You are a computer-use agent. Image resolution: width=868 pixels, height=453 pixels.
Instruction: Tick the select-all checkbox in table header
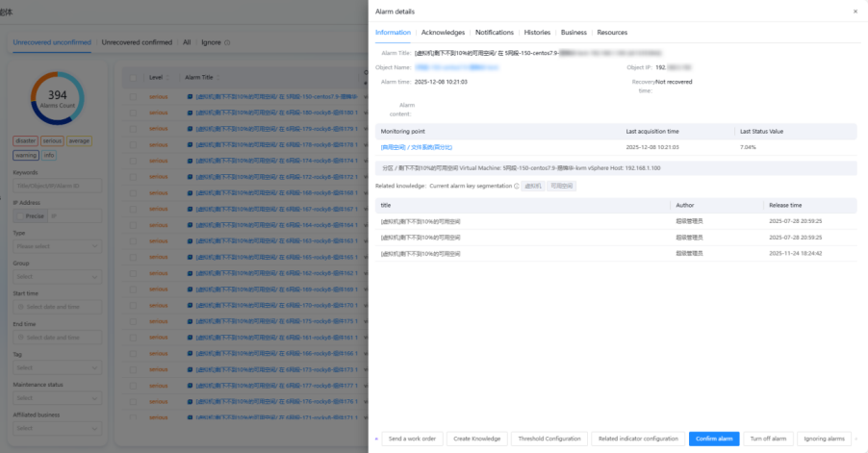[134, 77]
